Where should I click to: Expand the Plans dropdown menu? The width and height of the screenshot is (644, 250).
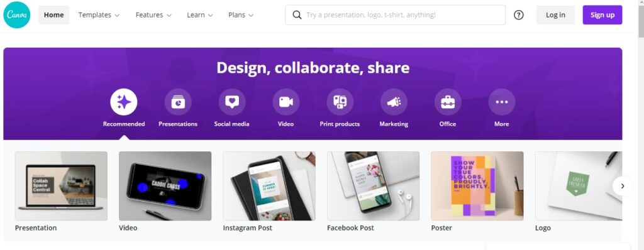click(241, 15)
